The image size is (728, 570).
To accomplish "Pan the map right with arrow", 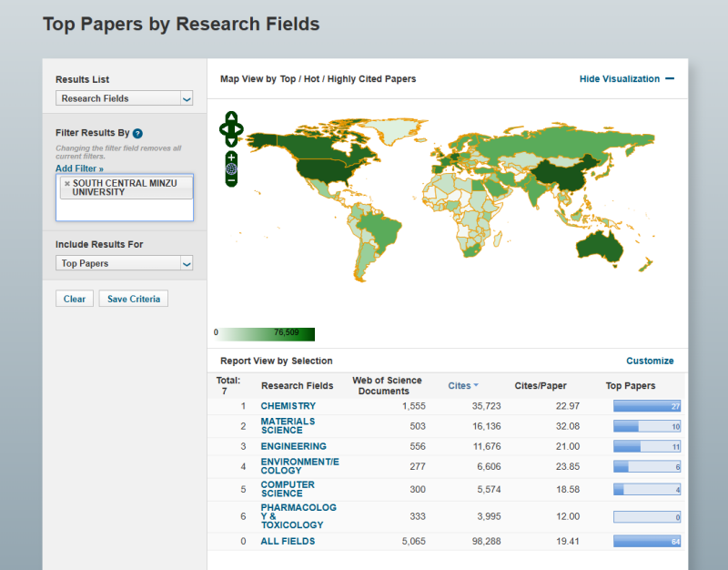I will coord(239,129).
